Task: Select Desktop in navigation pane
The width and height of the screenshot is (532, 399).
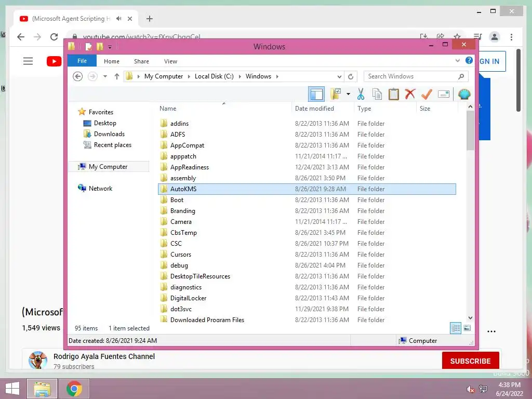Action: (x=105, y=123)
